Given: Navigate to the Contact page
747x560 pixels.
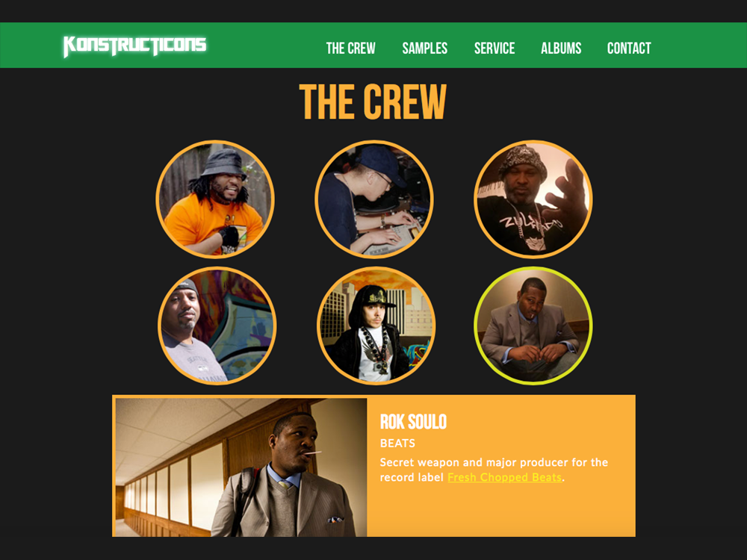Looking at the screenshot, I should [x=629, y=48].
